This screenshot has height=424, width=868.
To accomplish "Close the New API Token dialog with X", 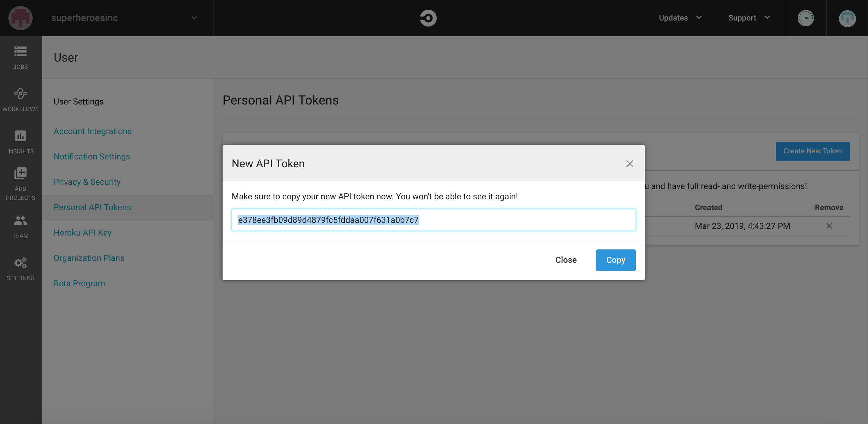I will pos(629,164).
